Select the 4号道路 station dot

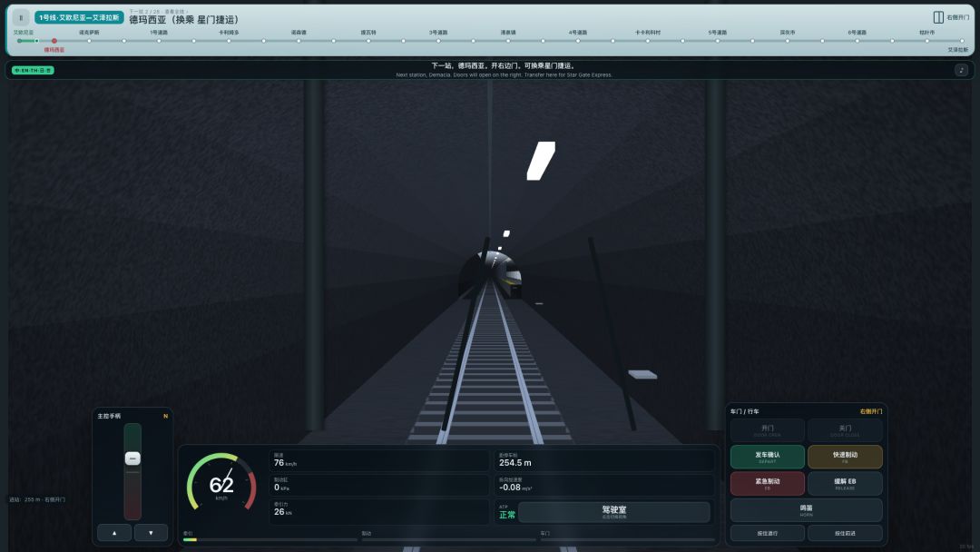(577, 41)
